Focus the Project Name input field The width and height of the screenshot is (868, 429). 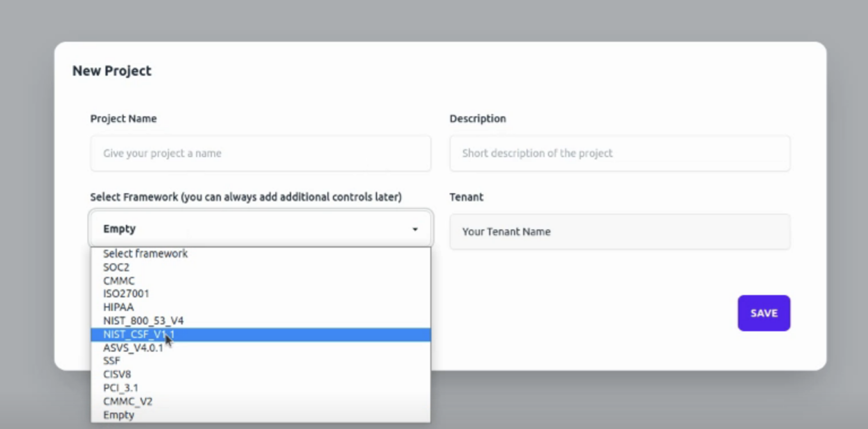[260, 153]
